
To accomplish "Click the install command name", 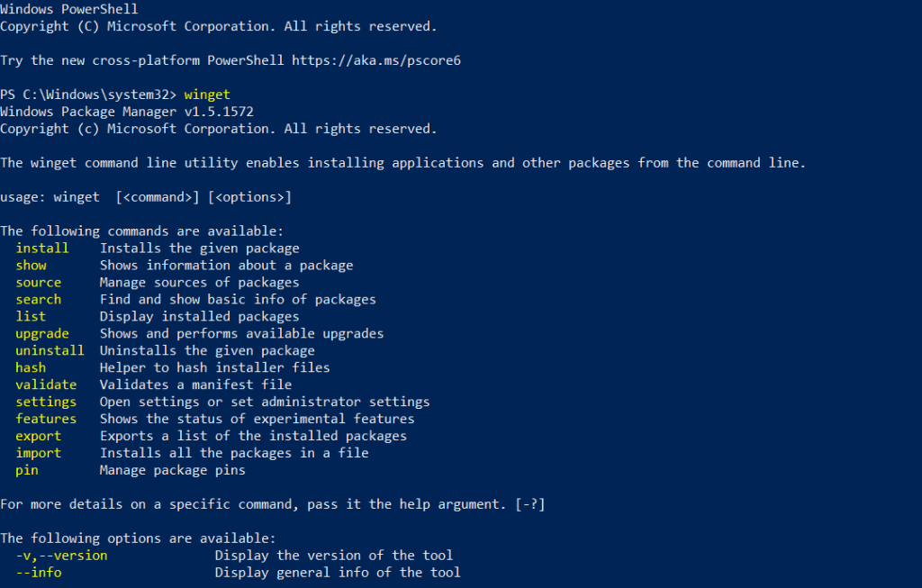I will pos(41,248).
